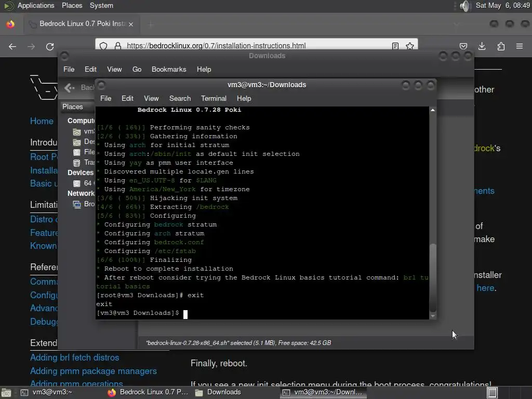Click the bedrocklinux.org URL address field
The image size is (532, 399).
(216, 46)
